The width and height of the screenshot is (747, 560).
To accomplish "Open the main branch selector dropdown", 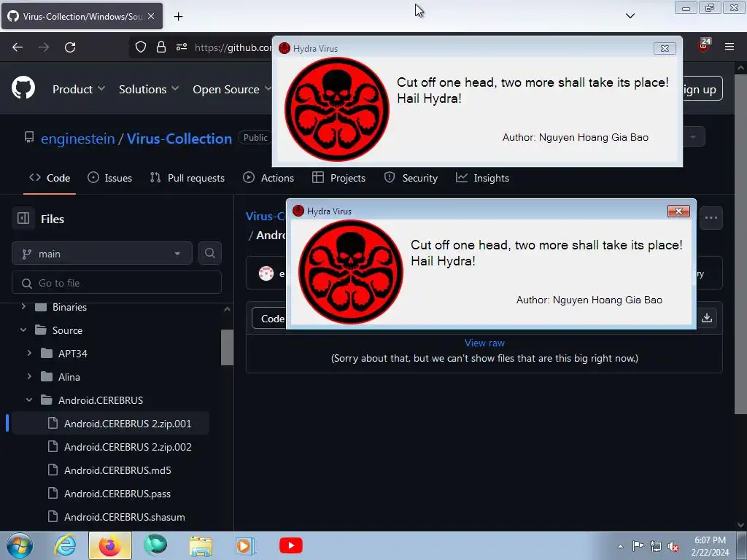I will 102,253.
